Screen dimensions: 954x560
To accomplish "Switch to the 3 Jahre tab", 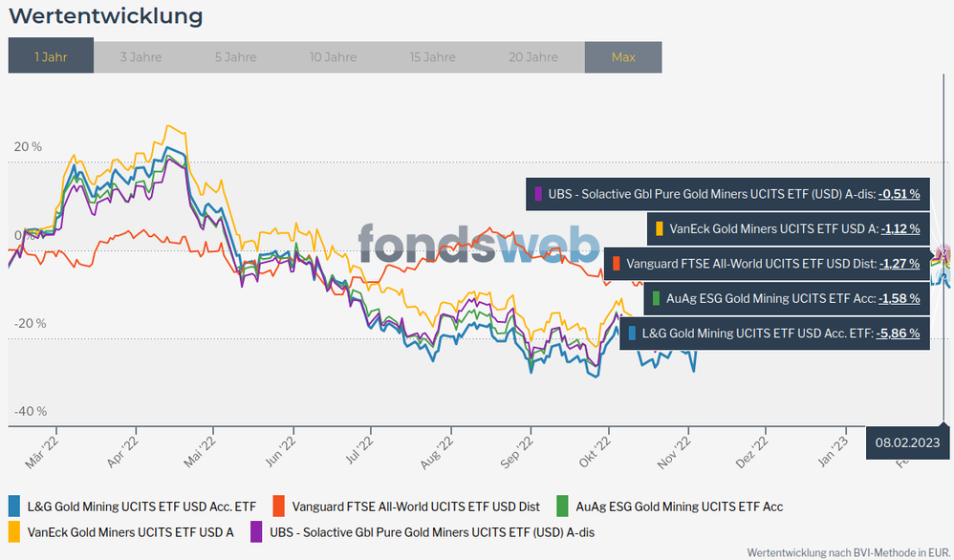I will coord(141,56).
